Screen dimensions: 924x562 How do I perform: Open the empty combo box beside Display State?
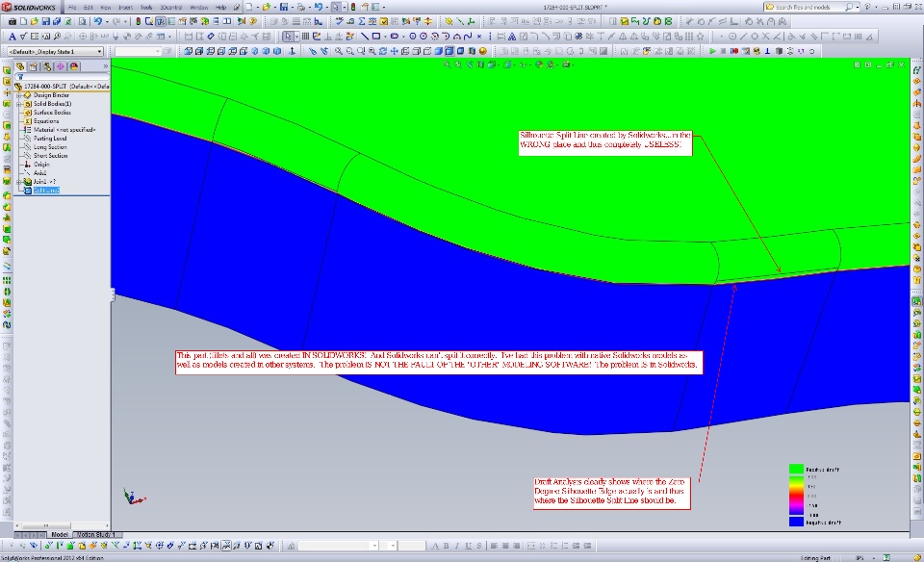click(138, 51)
